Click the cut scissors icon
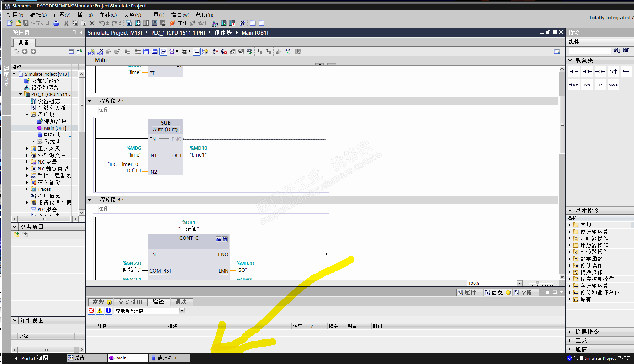 [66, 23]
